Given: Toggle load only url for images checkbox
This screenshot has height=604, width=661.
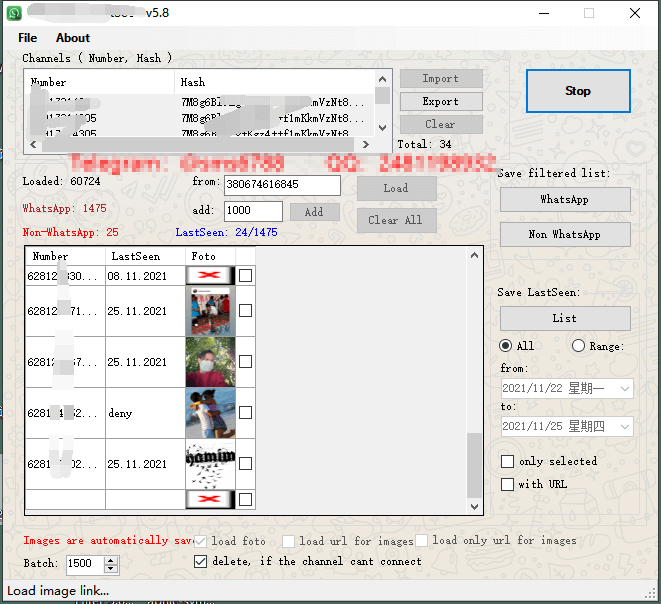Looking at the screenshot, I should pos(422,540).
